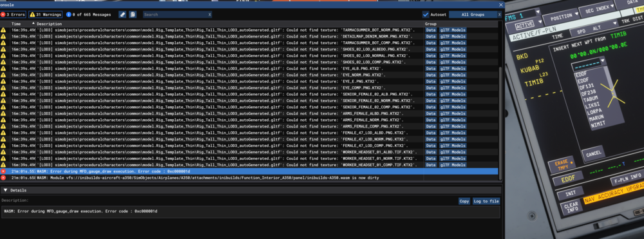Collapse the Details section triangle
The height and width of the screenshot is (239, 644).
[5, 190]
